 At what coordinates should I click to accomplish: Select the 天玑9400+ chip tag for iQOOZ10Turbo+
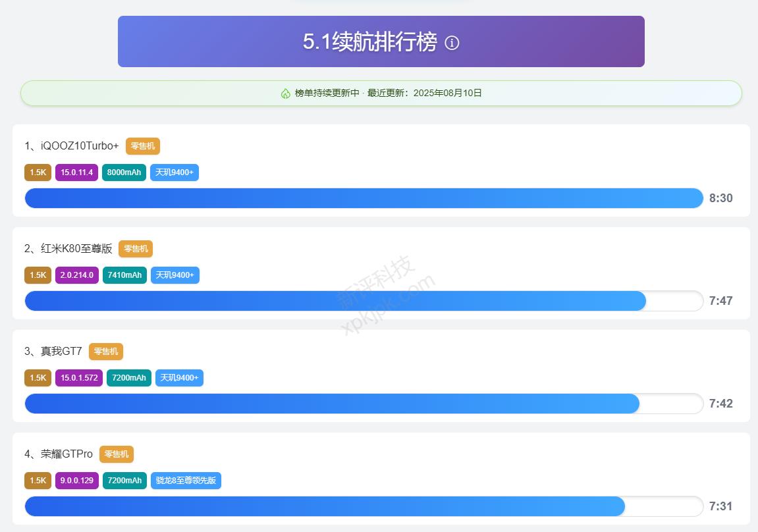174,173
